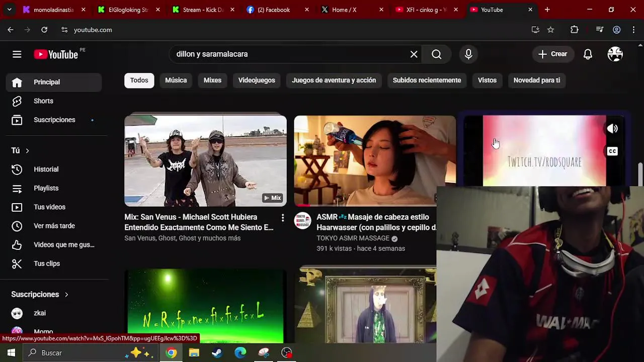The width and height of the screenshot is (644, 362).
Task: Open the account avatar menu
Action: point(615,54)
